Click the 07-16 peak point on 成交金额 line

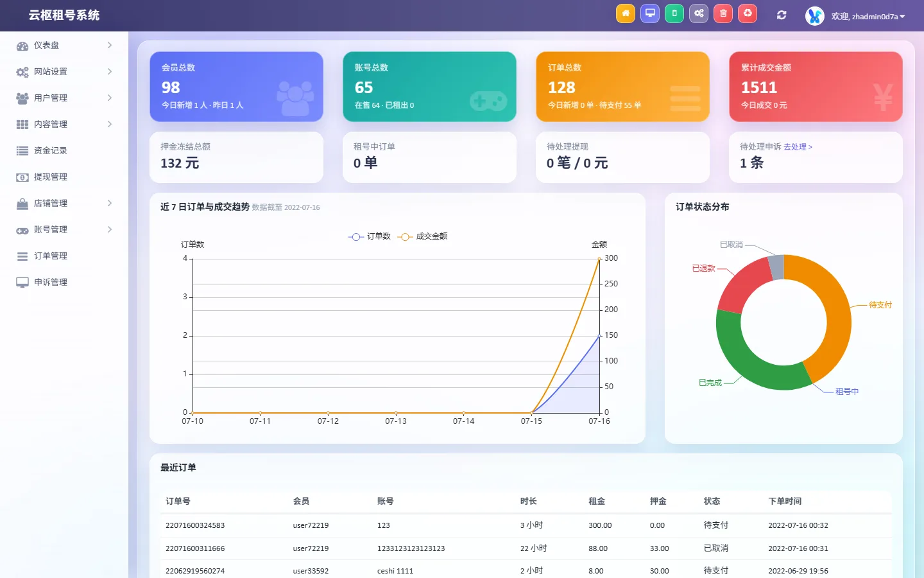point(599,259)
